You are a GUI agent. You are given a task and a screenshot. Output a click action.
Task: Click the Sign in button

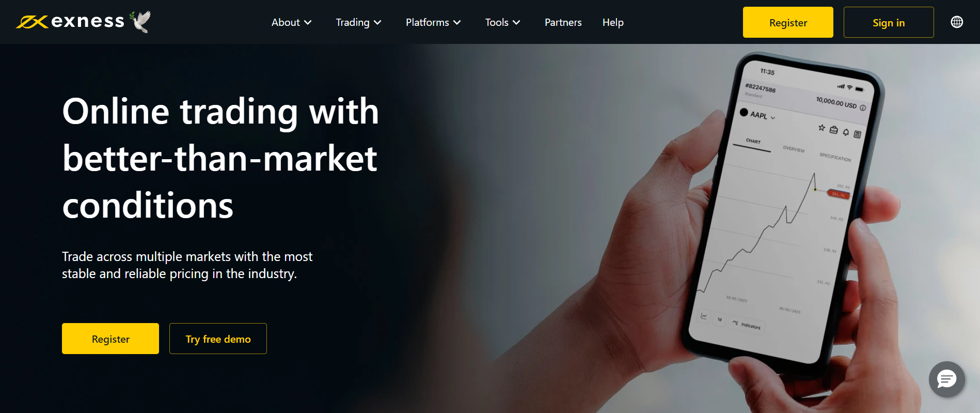[x=889, y=22]
